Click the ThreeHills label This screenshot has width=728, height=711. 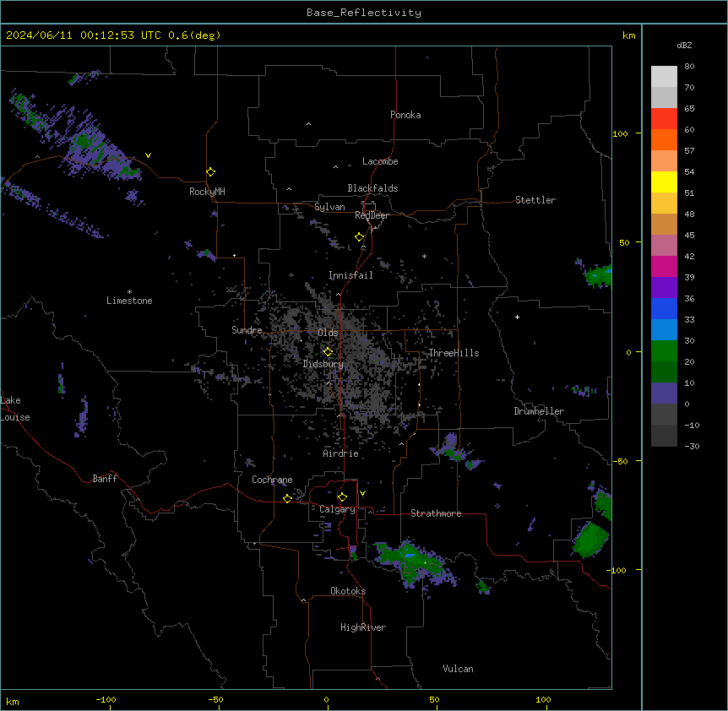tap(454, 353)
